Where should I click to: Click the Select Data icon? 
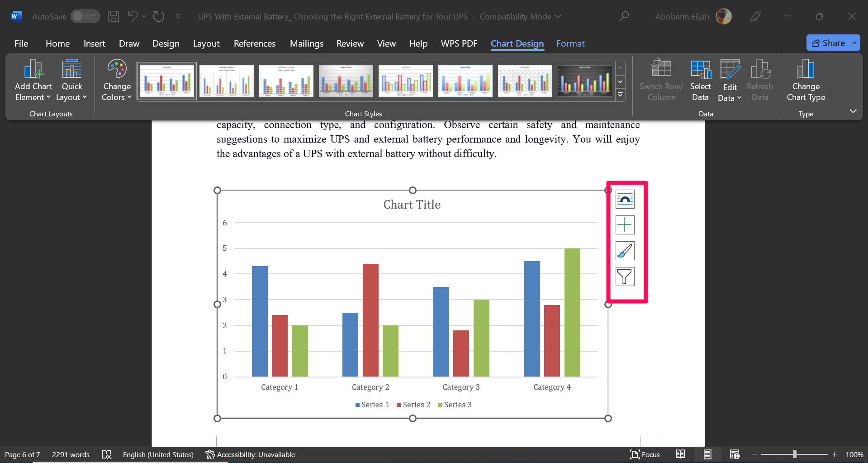(700, 80)
